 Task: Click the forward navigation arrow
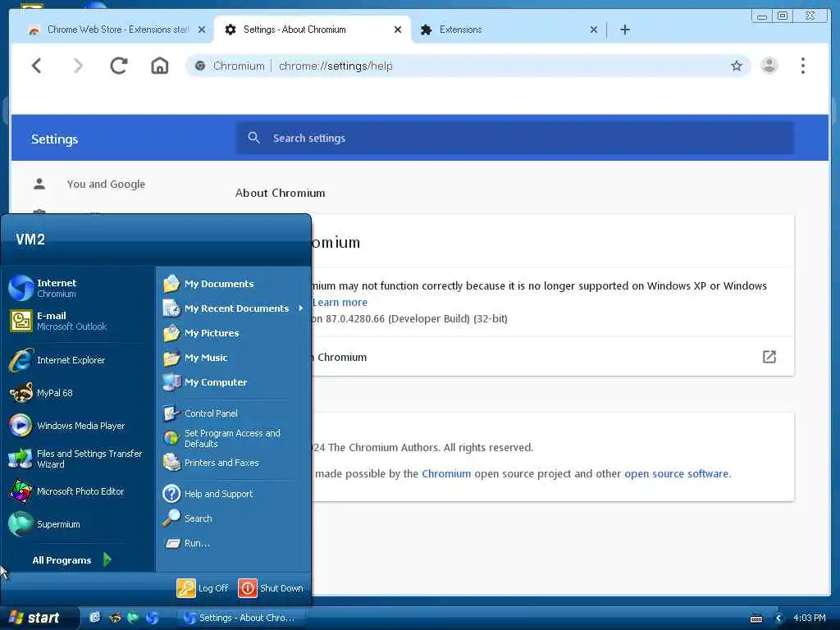78,66
